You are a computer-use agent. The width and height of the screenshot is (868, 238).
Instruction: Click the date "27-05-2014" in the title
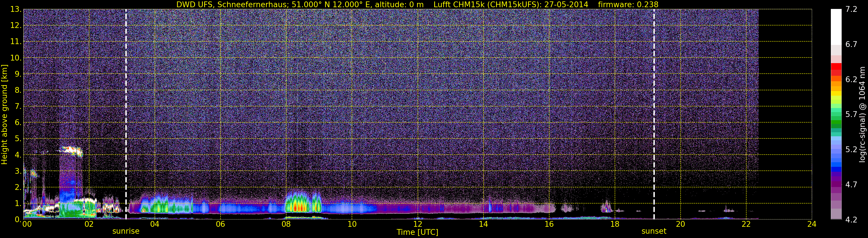coord(566,4)
